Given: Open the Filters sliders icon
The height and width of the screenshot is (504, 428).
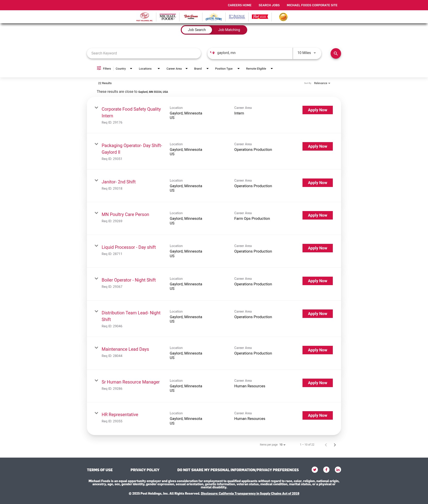Looking at the screenshot, I should point(99,68).
